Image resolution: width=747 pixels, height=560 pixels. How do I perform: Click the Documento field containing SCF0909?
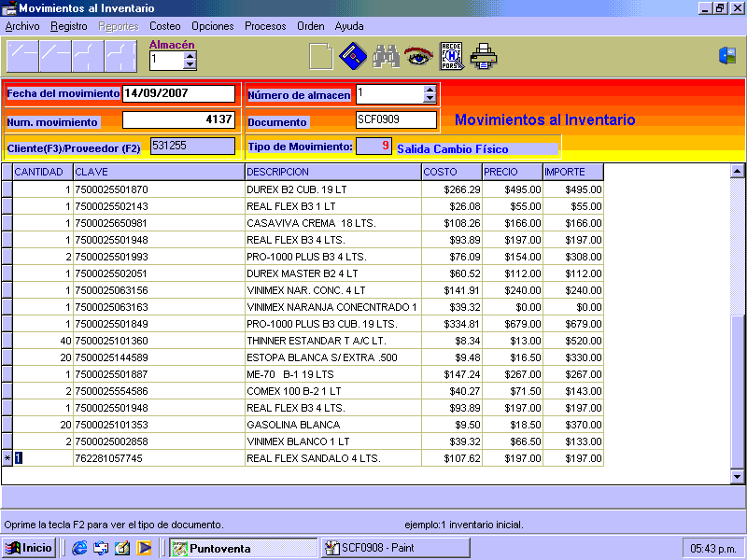[x=396, y=119]
